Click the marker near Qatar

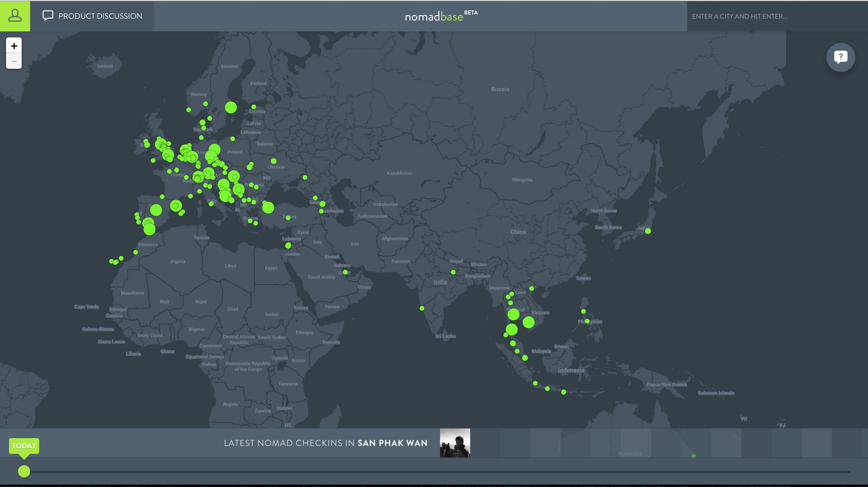coord(345,272)
